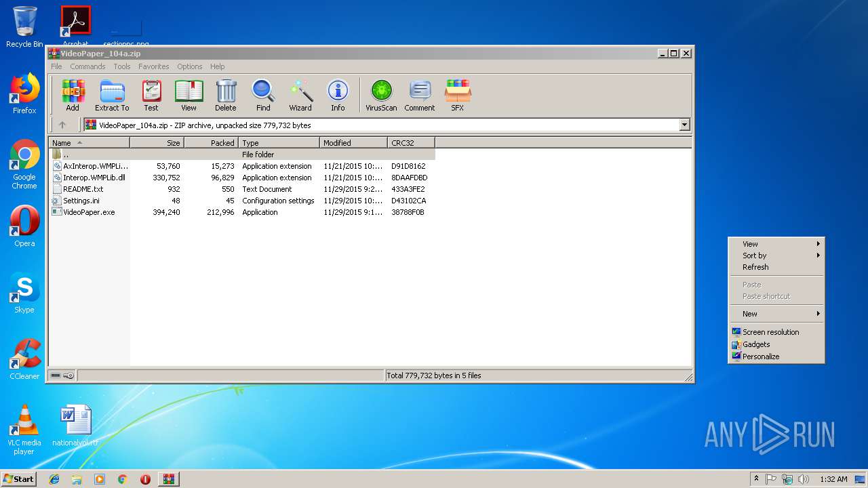This screenshot has width=868, height=488.
Task: Click the WinRAR taskbar button
Action: coord(168,479)
